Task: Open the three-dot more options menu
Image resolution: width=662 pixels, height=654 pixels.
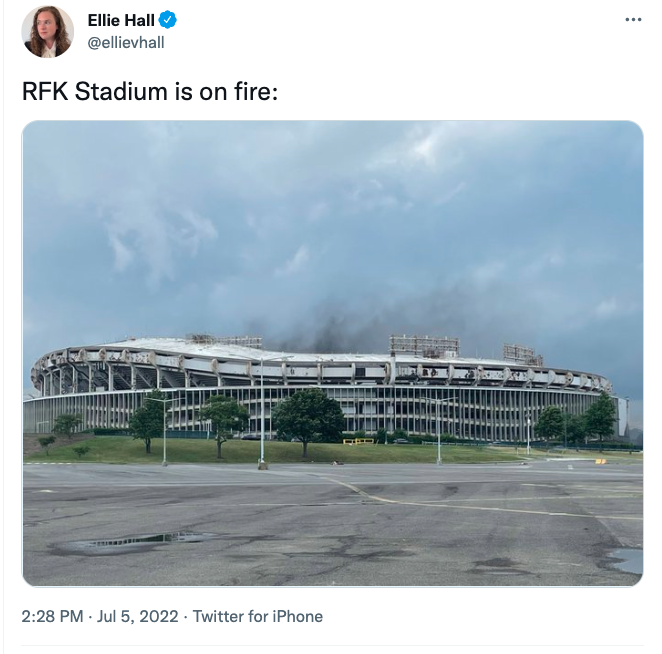Action: (x=632, y=20)
